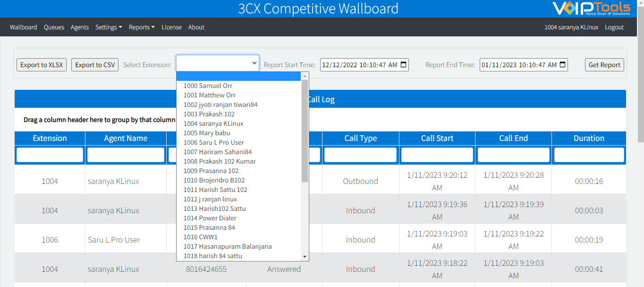Viewport: 644px width, 287px height.
Task: Click the dropdown list scrollbar thumb
Action: tap(305, 131)
